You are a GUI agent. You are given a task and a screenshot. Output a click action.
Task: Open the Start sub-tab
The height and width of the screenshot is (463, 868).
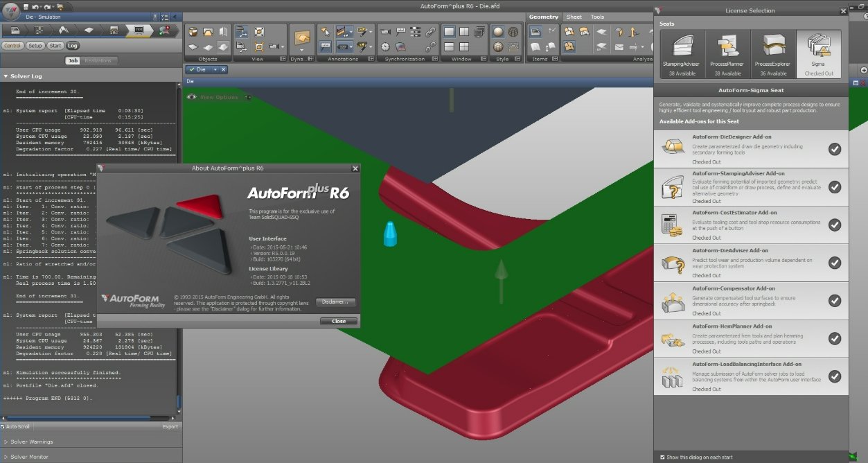point(55,46)
